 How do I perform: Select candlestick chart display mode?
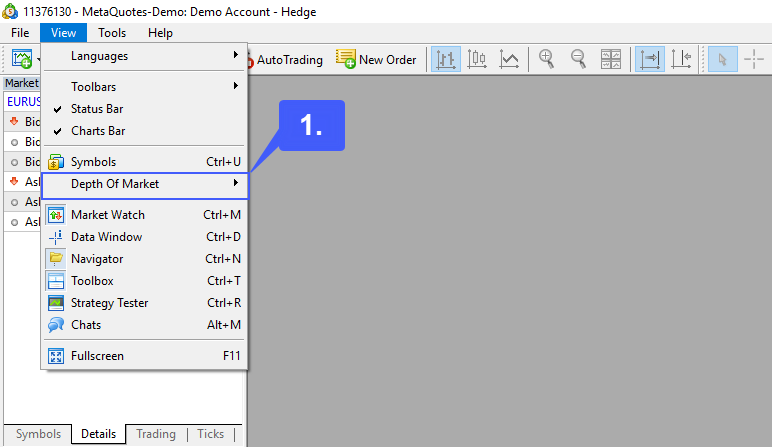point(477,60)
